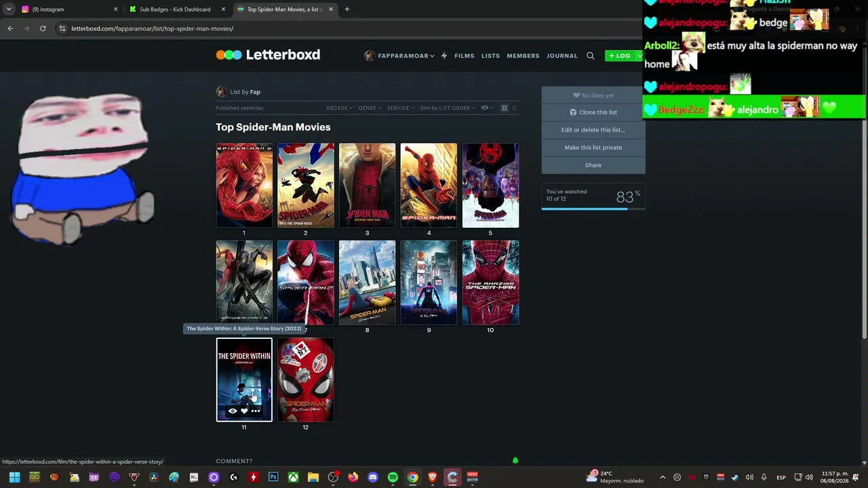
Task: Switch to Google Chrome on the taskbar
Action: click(x=412, y=477)
